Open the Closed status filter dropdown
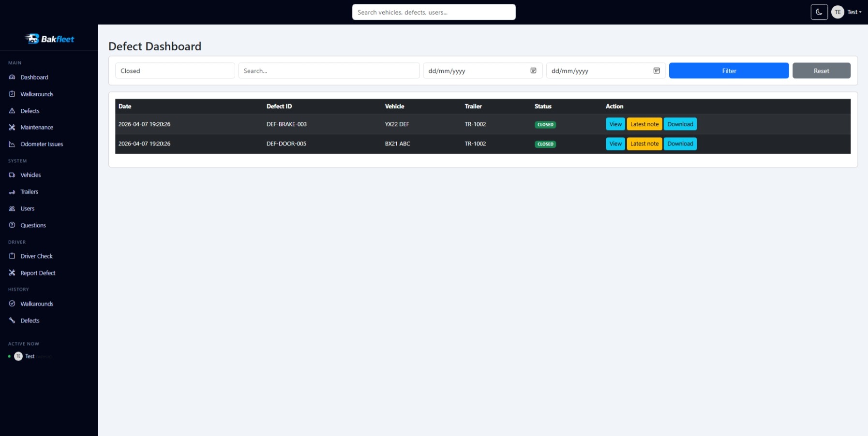 point(175,71)
